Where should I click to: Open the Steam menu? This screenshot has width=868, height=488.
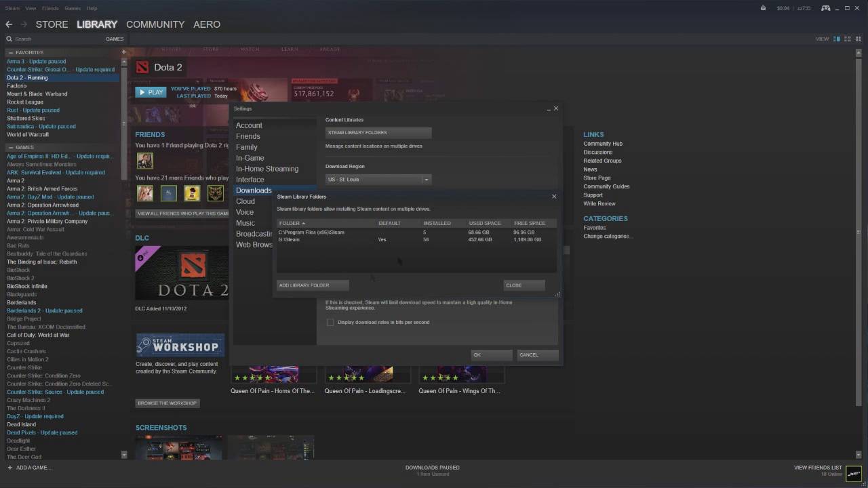click(12, 8)
